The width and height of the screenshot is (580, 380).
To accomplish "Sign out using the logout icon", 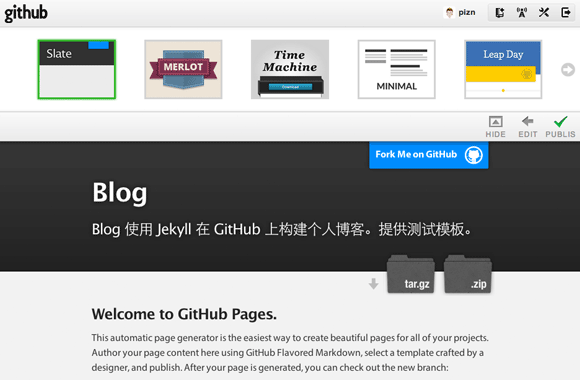I will (x=566, y=13).
